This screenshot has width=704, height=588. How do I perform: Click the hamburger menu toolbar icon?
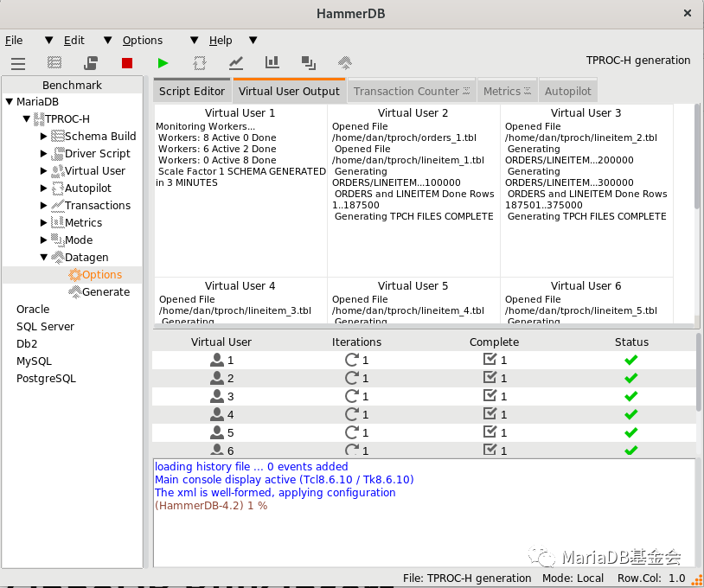click(17, 62)
